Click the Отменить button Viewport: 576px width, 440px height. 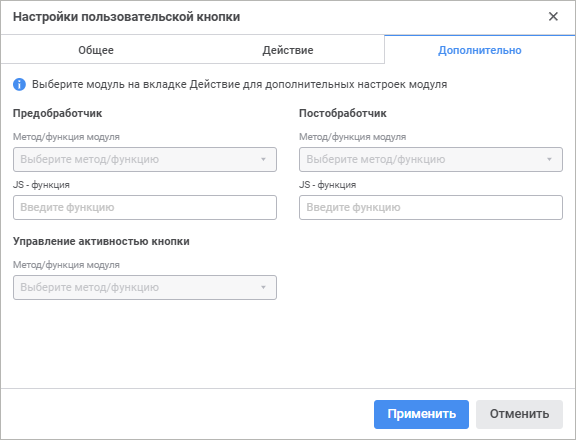pyautogui.click(x=519, y=414)
